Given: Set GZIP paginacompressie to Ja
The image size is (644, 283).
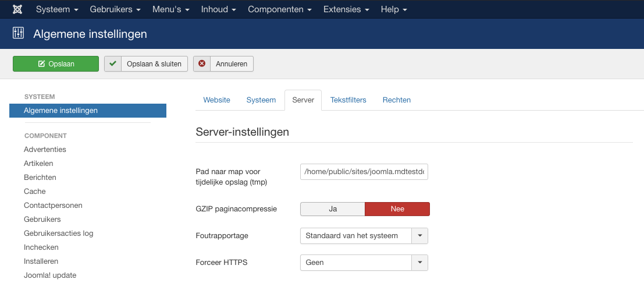Looking at the screenshot, I should (333, 209).
